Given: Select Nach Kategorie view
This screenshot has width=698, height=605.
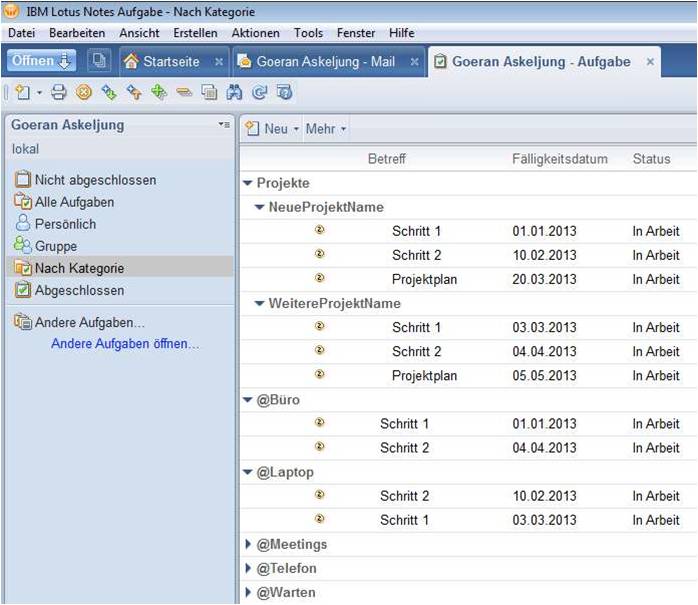Looking at the screenshot, I should tap(120, 268).
